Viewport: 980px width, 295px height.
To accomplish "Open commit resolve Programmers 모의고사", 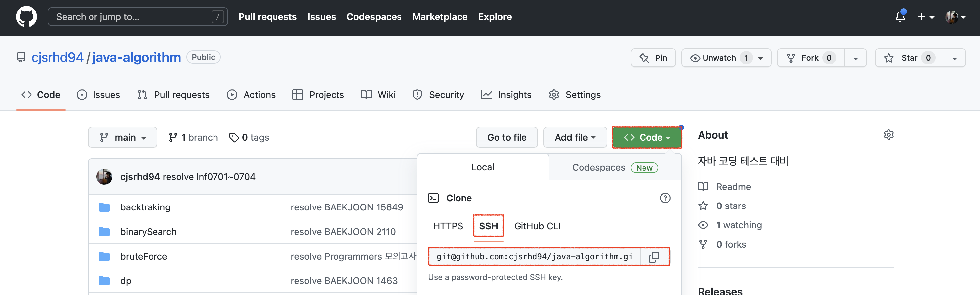I will (353, 256).
